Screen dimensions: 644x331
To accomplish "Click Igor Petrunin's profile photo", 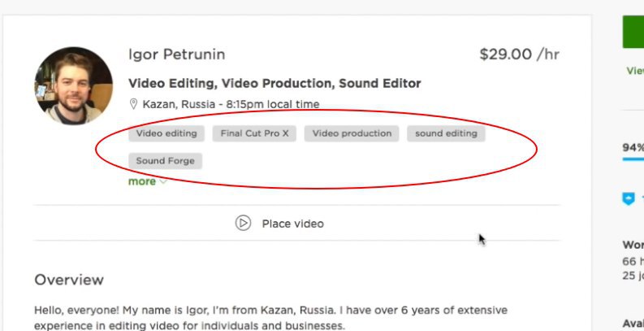I will [74, 85].
